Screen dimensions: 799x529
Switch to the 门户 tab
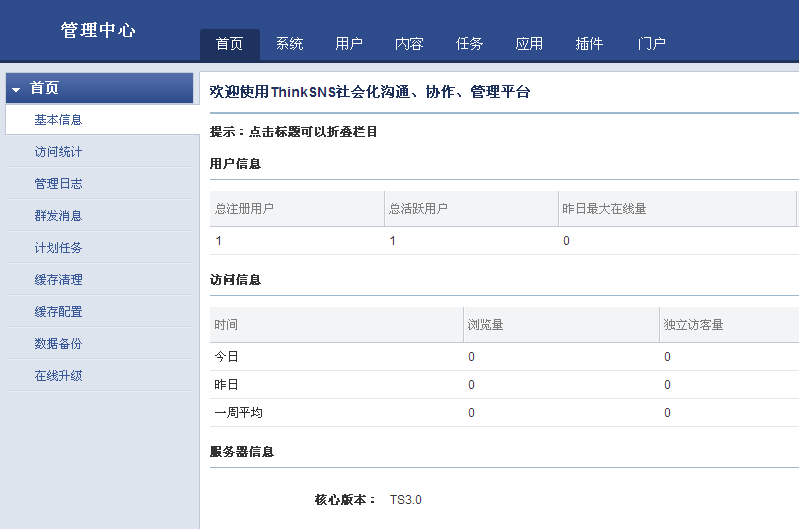pyautogui.click(x=651, y=44)
